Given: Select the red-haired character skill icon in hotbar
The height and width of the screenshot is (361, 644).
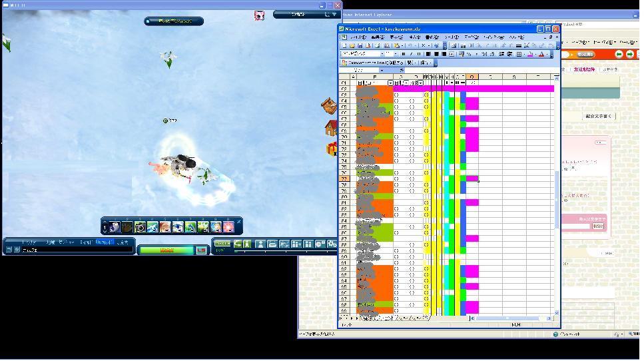Looking at the screenshot, I should point(165,226).
